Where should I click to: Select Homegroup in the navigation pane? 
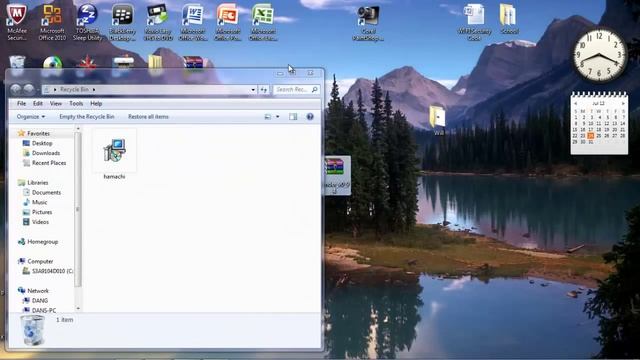[42, 242]
